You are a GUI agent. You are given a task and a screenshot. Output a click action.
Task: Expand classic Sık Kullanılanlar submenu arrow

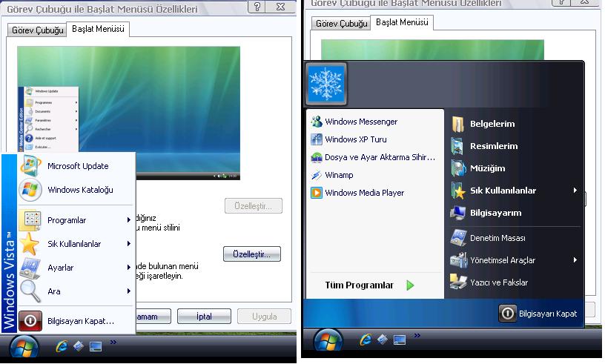point(129,244)
